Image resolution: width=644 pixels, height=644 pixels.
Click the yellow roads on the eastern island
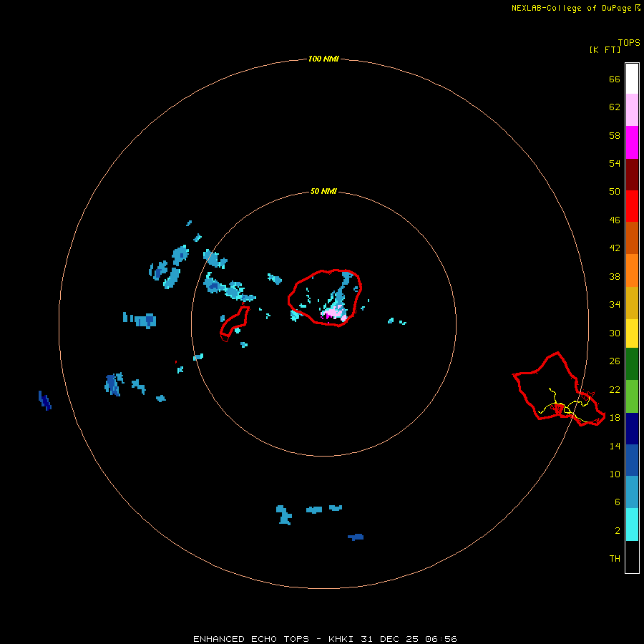pos(566,406)
